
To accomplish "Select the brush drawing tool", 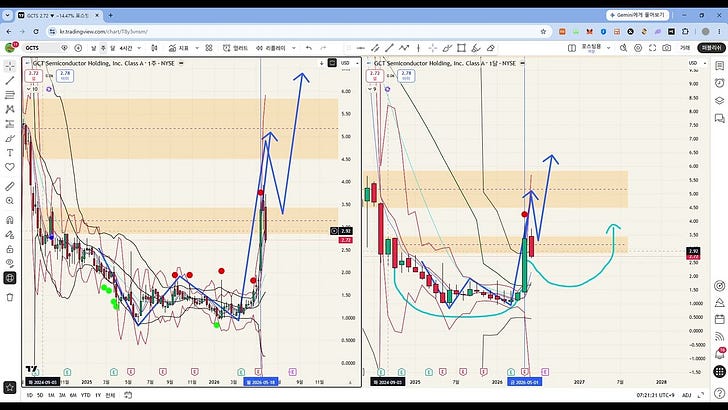I will coord(10,138).
